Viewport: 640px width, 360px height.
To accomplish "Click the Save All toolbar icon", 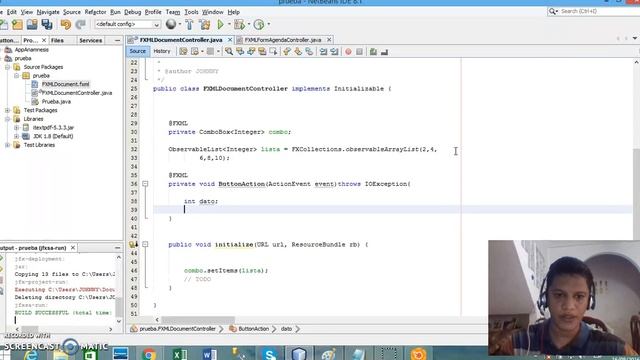I will [x=47, y=24].
